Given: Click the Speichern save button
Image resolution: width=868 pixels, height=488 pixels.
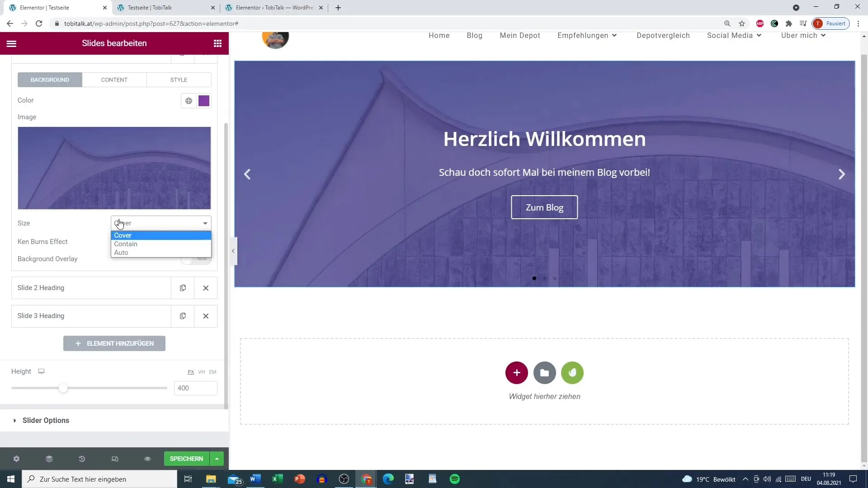Looking at the screenshot, I should [186, 459].
